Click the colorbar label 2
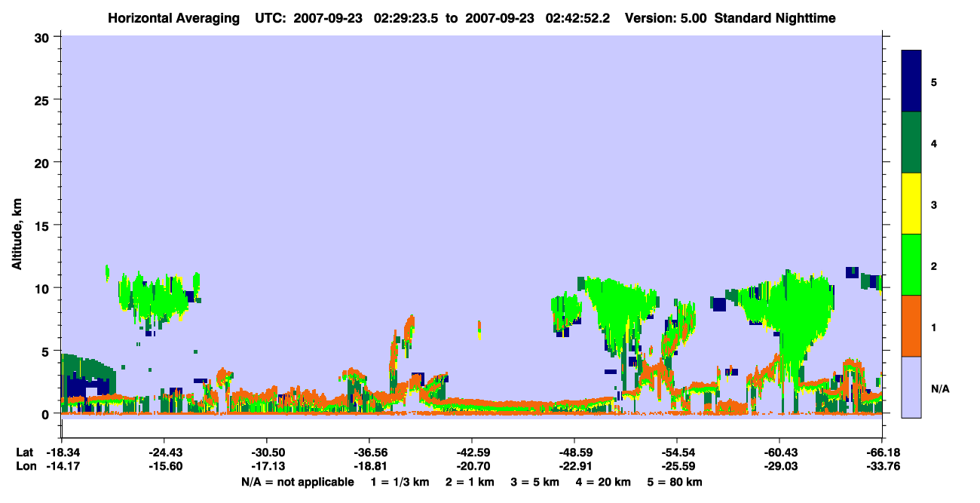The height and width of the screenshot is (503, 980). [934, 266]
